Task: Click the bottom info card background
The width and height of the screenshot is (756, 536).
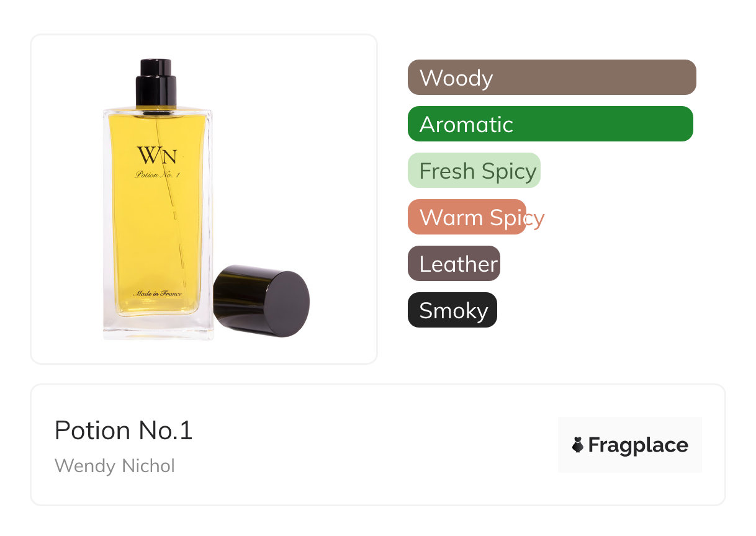Action: (x=378, y=445)
